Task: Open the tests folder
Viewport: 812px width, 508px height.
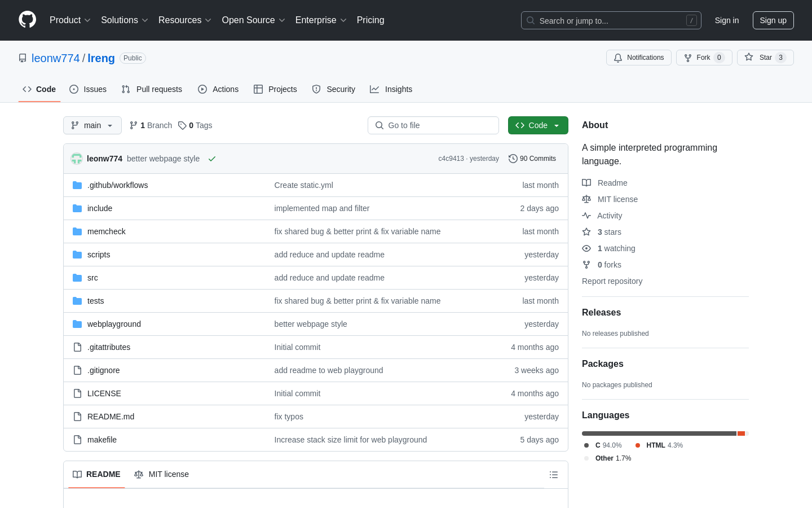Action: pyautogui.click(x=95, y=301)
